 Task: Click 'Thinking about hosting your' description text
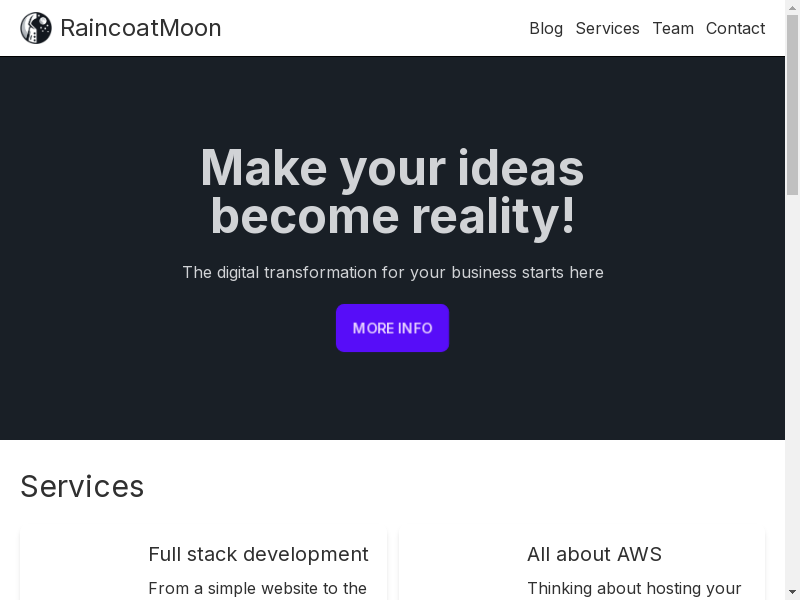click(x=634, y=588)
